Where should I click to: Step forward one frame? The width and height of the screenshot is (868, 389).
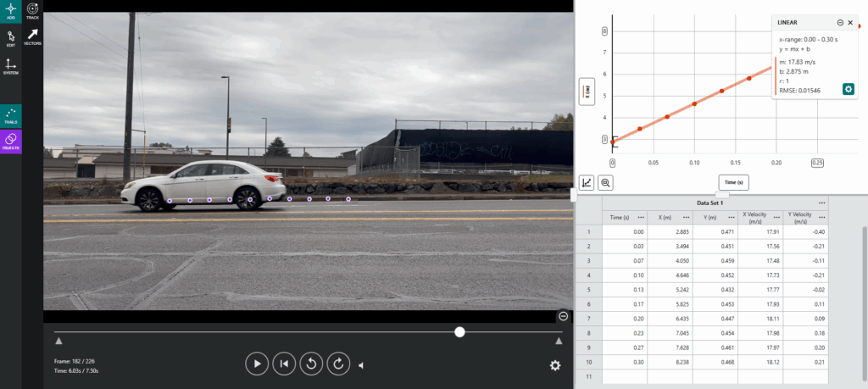pos(337,364)
